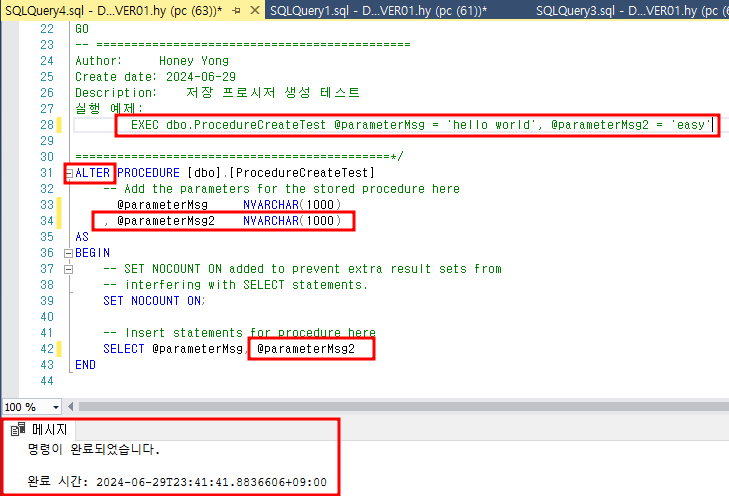Click the END keyword on line 43
729x496 pixels.
[x=86, y=365]
